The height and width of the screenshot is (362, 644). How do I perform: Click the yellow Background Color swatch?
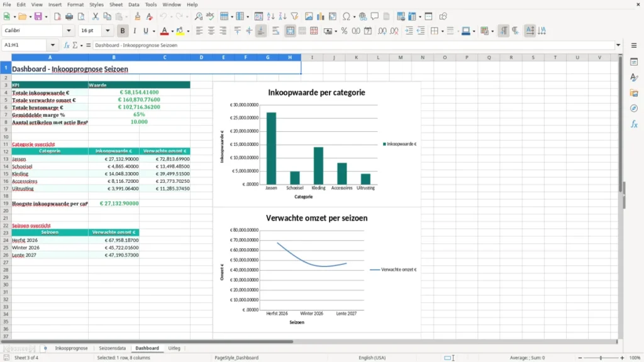pos(180,31)
